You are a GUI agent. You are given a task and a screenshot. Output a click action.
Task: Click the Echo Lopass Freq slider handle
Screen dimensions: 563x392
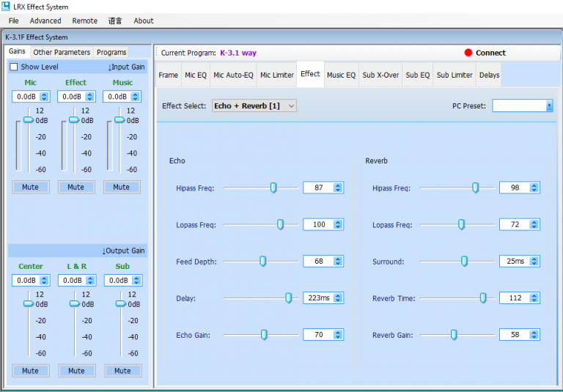click(x=281, y=224)
